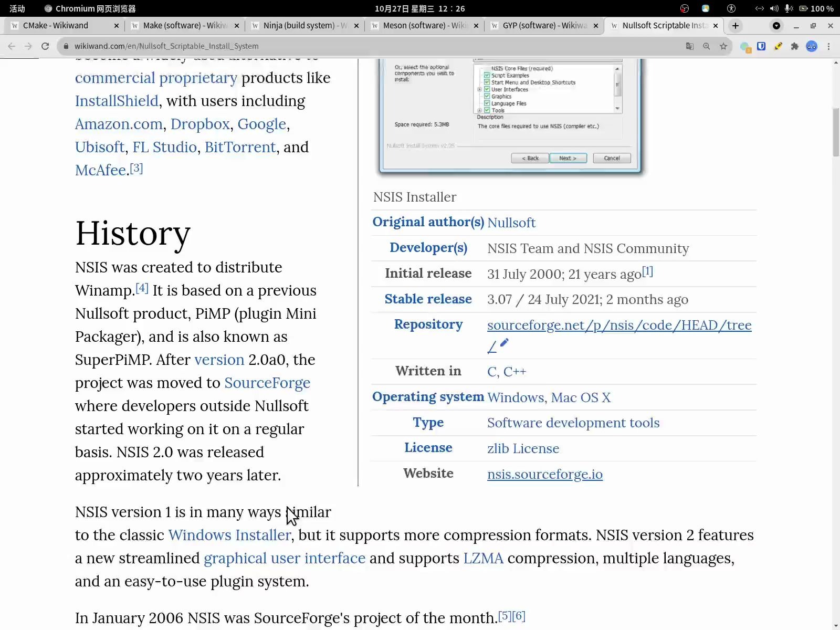Close the Ninja (build system) tab
This screenshot has width=840, height=630.
click(356, 26)
